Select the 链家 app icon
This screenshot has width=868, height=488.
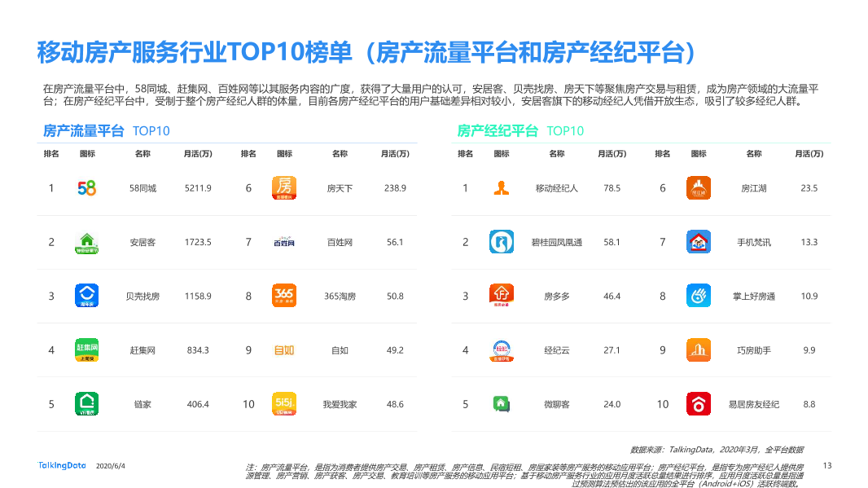point(85,403)
